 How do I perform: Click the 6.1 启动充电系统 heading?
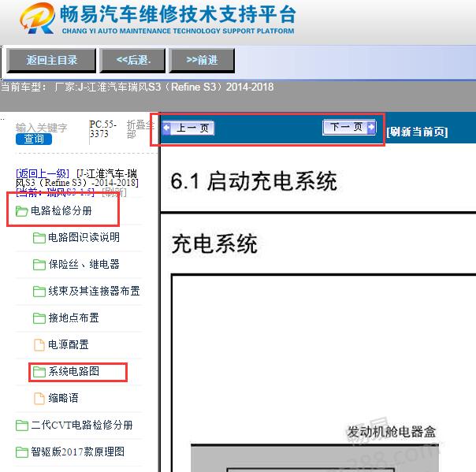(x=254, y=181)
